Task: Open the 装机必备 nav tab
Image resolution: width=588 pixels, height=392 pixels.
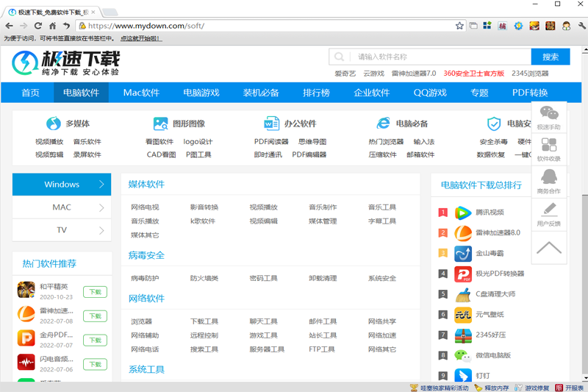Action: [261, 93]
